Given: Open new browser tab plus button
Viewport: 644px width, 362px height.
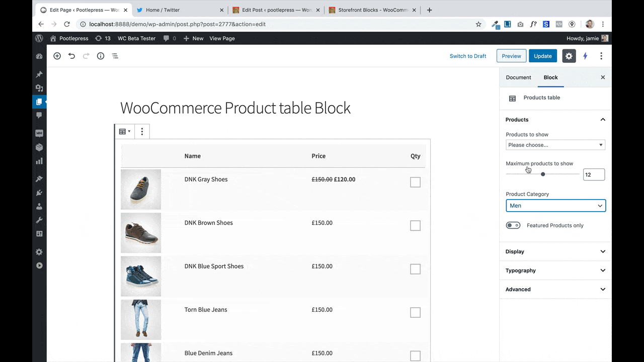Looking at the screenshot, I should pyautogui.click(x=429, y=10).
